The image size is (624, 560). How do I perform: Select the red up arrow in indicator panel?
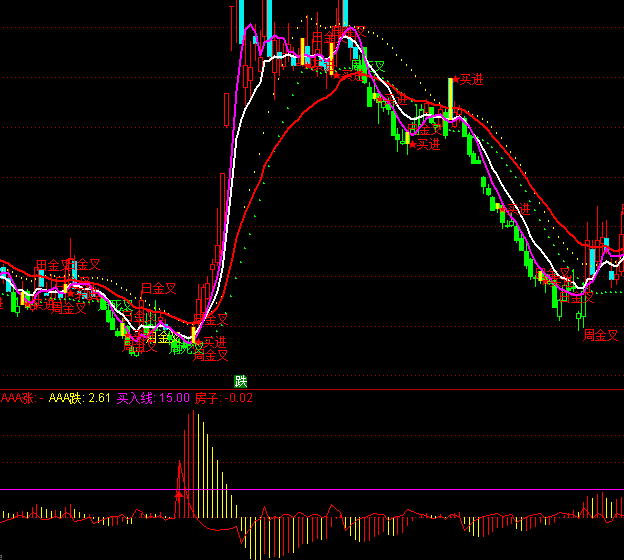179,494
